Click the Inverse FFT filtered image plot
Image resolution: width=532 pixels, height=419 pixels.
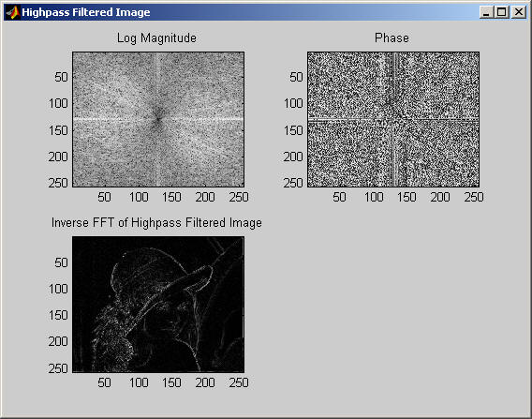(x=158, y=305)
